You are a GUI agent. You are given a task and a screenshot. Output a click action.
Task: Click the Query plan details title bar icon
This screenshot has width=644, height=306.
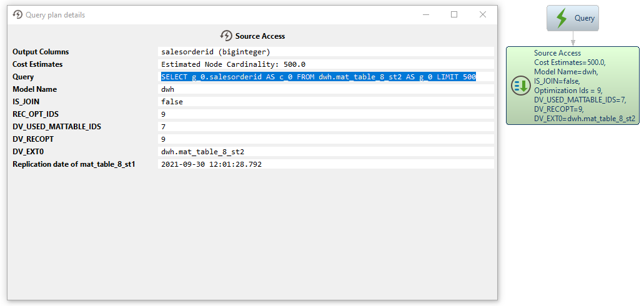[17, 14]
